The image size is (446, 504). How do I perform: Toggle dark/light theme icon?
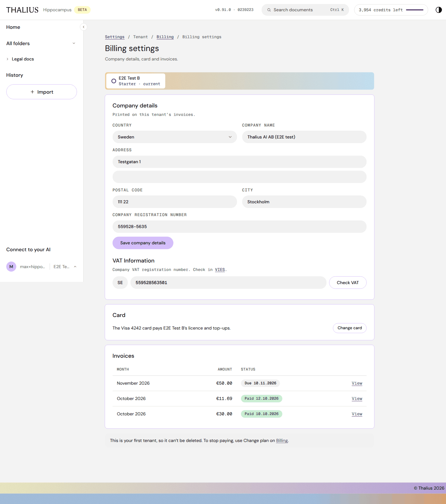[x=438, y=10]
